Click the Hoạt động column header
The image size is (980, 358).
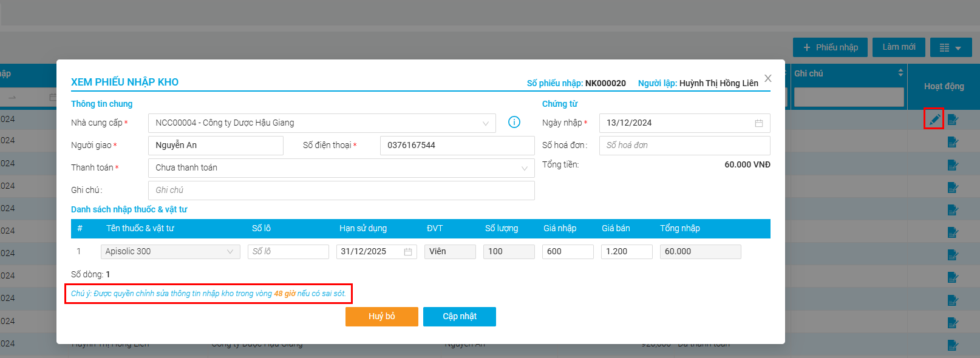pyautogui.click(x=944, y=87)
